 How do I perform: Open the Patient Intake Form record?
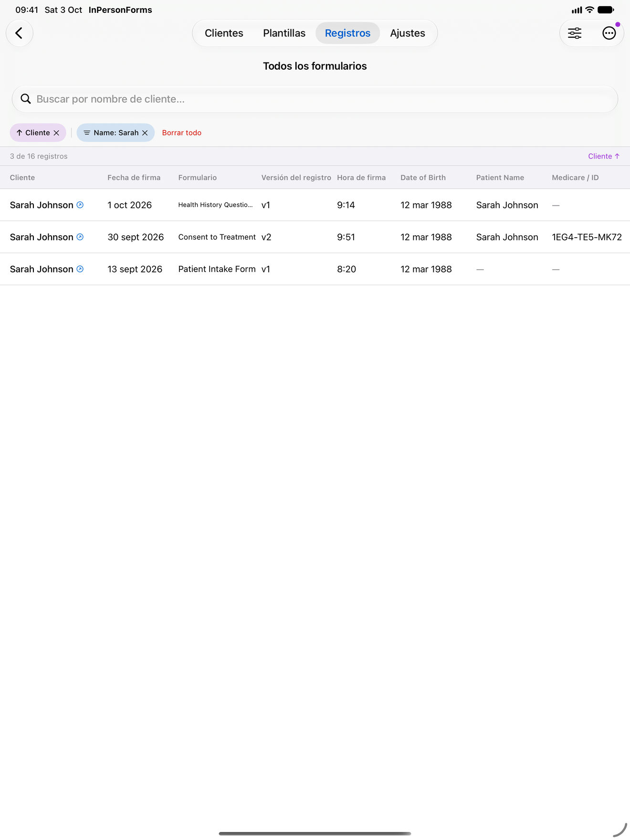click(217, 269)
